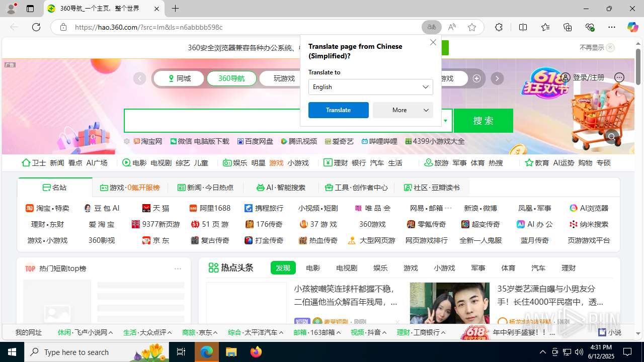Switch to 社区·豆瓣读书 tab
The image size is (644, 362).
(x=432, y=188)
